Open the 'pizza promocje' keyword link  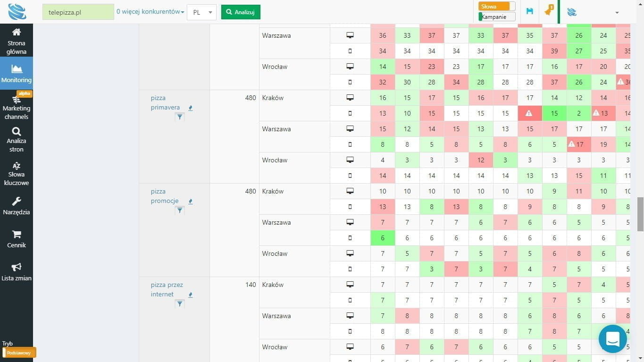point(164,196)
